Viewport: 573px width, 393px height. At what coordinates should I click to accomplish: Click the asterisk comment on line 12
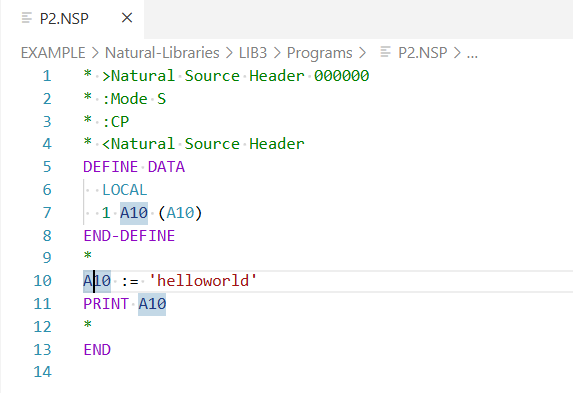pos(88,325)
